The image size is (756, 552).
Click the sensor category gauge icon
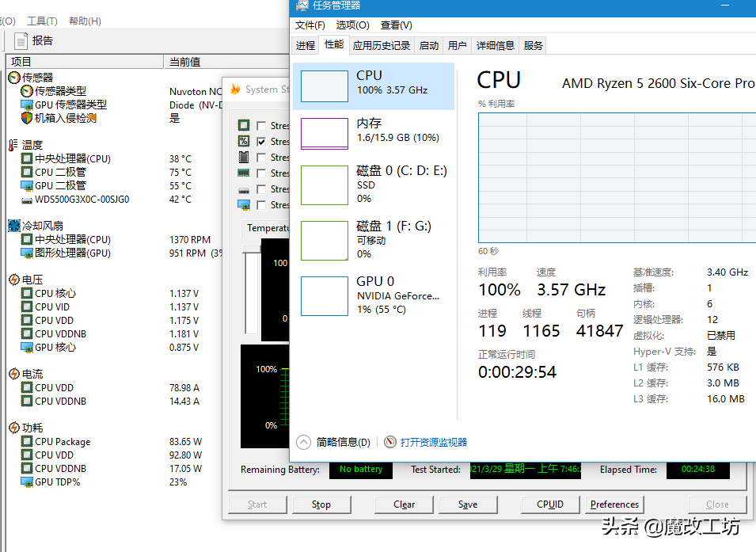tap(14, 77)
